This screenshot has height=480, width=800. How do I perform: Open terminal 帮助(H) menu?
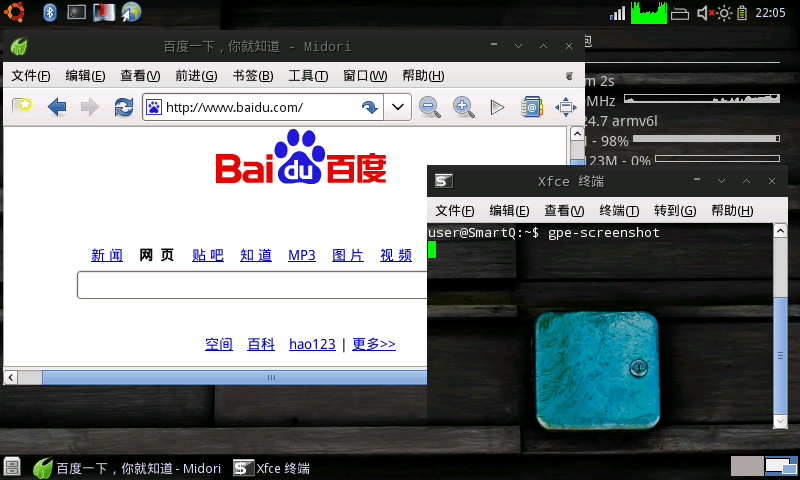click(x=733, y=211)
